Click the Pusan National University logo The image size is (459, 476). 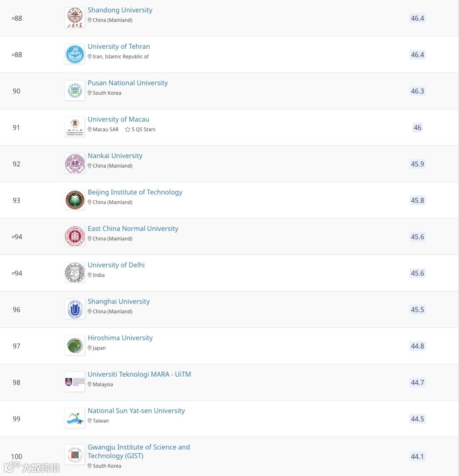click(x=75, y=91)
